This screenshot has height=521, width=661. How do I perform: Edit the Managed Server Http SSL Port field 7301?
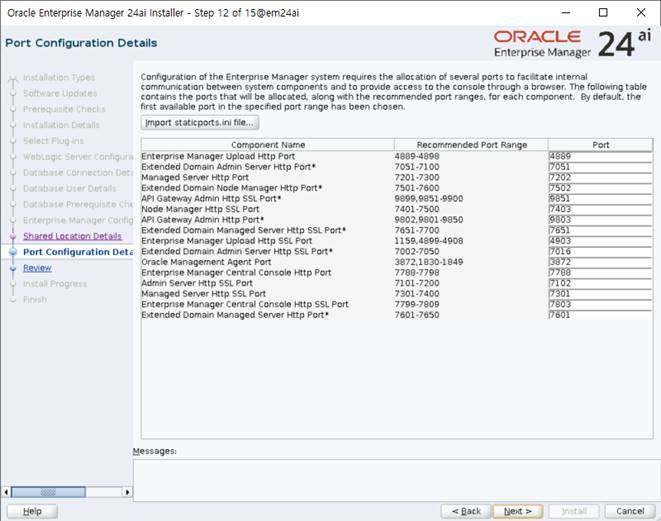pyautogui.click(x=600, y=294)
